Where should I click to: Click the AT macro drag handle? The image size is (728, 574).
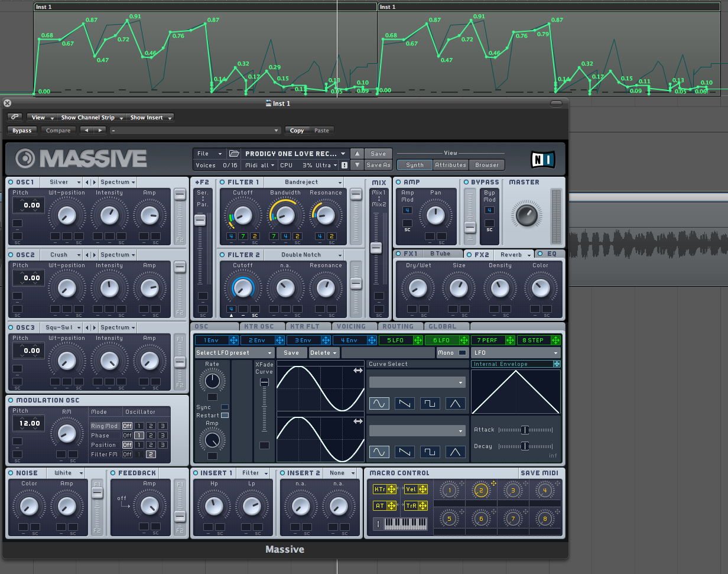[x=391, y=506]
